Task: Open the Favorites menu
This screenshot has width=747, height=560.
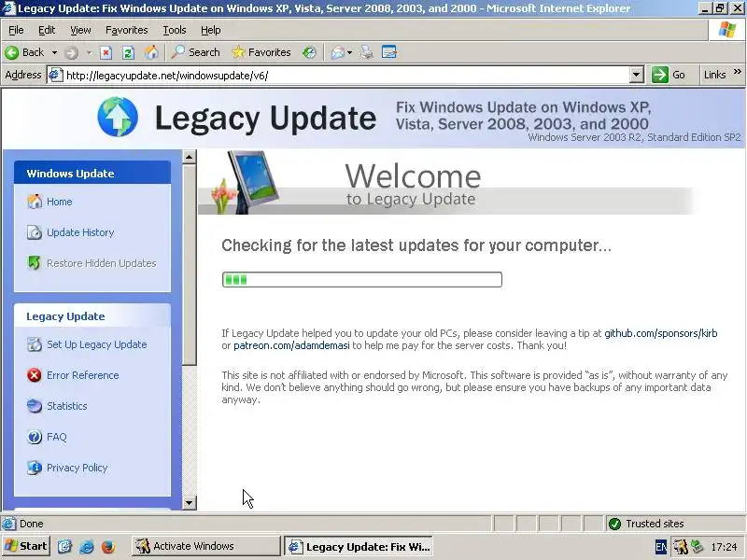Action: pyautogui.click(x=127, y=30)
